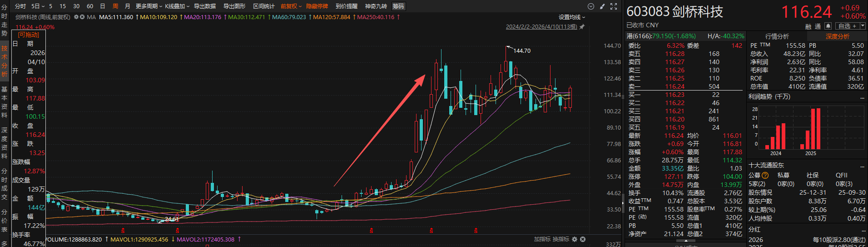The height and width of the screenshot is (247, 868).
Task: Remove the MA indicator with the X icon
Action: pos(82,17)
